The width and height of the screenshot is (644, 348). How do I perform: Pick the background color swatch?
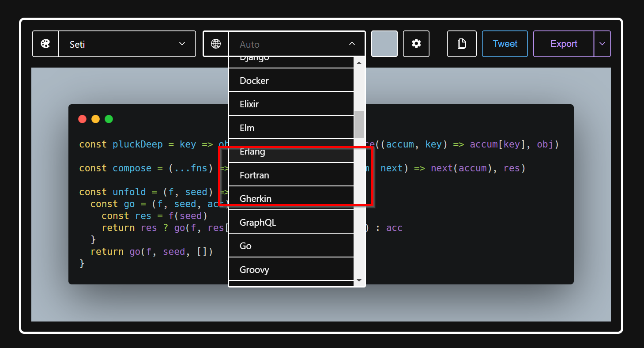tap(384, 44)
